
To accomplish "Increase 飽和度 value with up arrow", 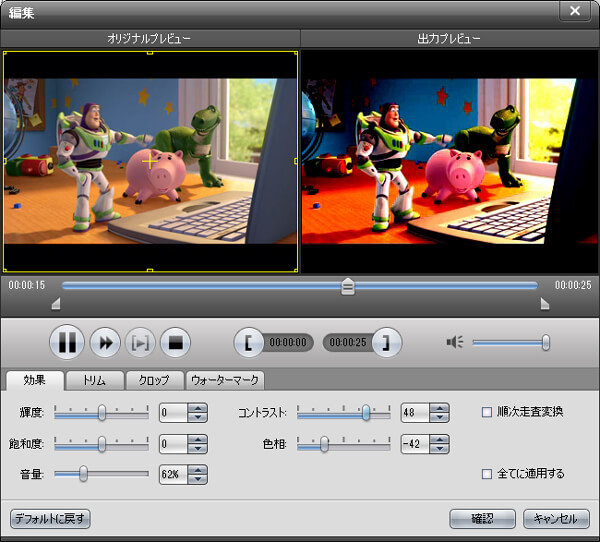I will click(198, 439).
